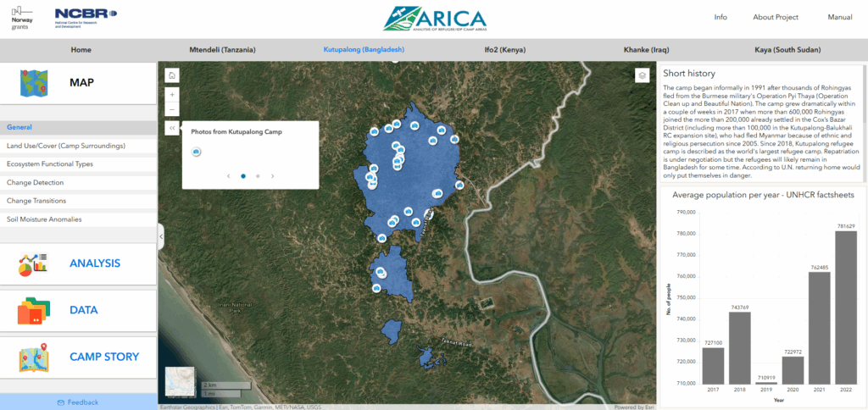Open the Data section folder icon
The image size is (868, 410).
32,311
